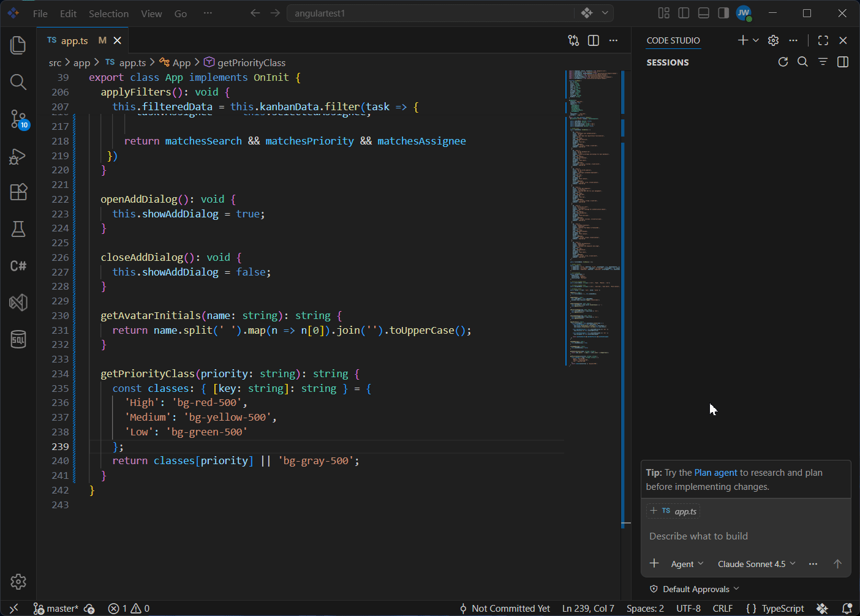Open notifications bell in status bar

(x=847, y=608)
